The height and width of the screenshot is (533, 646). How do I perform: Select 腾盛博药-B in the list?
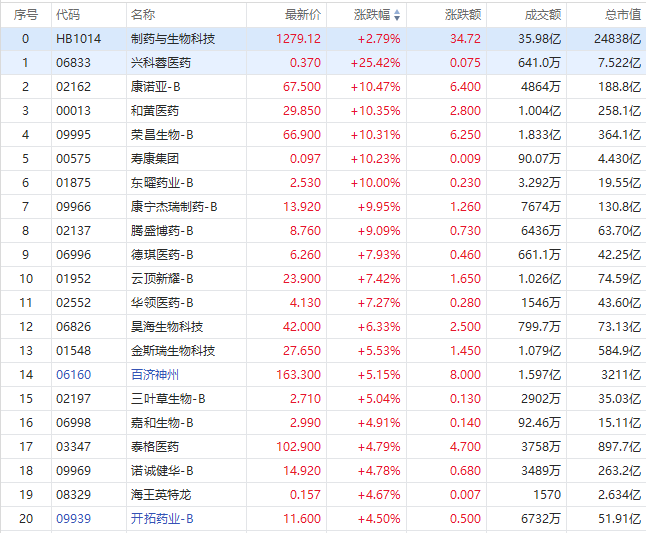[x=162, y=231]
